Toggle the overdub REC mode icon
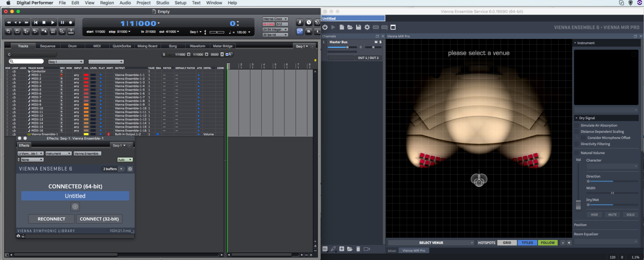Screen dimensions: 644x260 pyautogui.click(x=53, y=31)
